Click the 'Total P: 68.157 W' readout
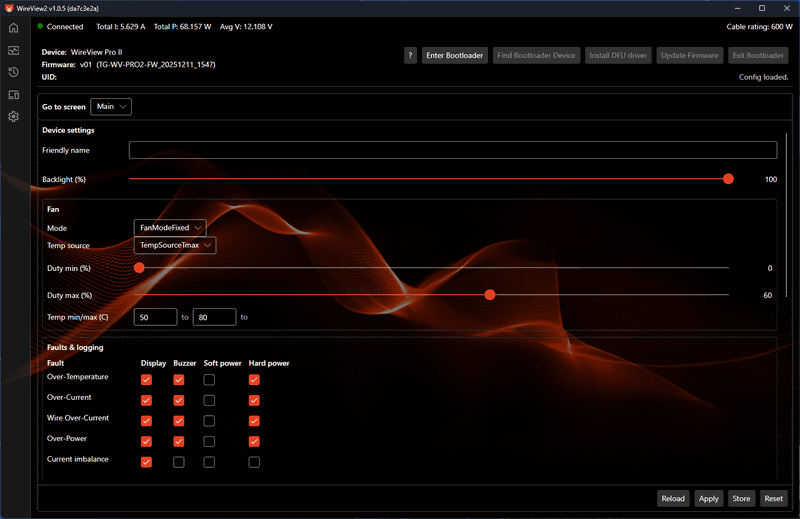The height and width of the screenshot is (519, 800). point(182,27)
